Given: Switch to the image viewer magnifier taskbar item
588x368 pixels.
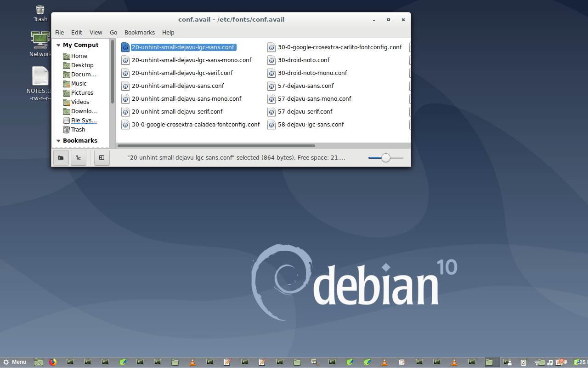Looking at the screenshot, I should click(x=315, y=362).
